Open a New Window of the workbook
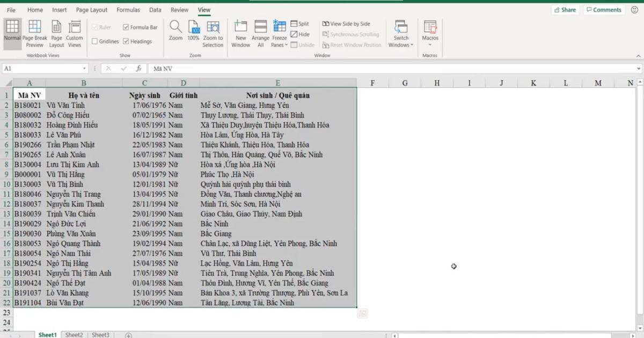 [240, 32]
